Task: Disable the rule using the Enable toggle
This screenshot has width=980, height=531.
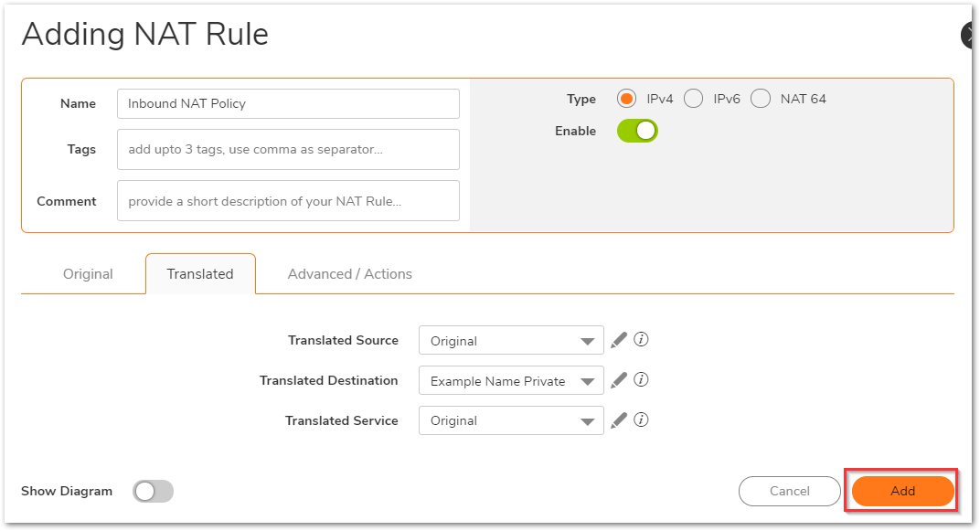Action: click(637, 131)
